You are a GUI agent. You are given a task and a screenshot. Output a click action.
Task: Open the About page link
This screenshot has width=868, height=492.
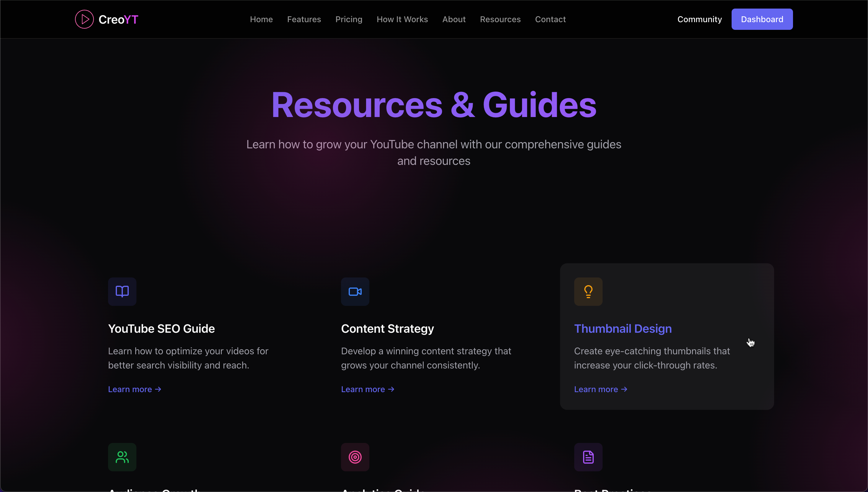click(454, 19)
